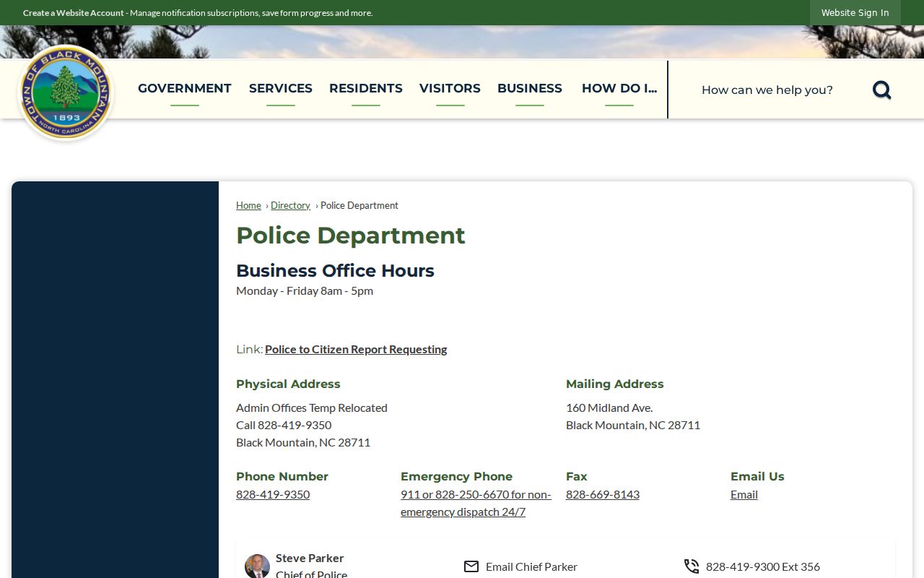Click the Website Sign In button
The height and width of the screenshot is (578, 924).
tap(855, 13)
